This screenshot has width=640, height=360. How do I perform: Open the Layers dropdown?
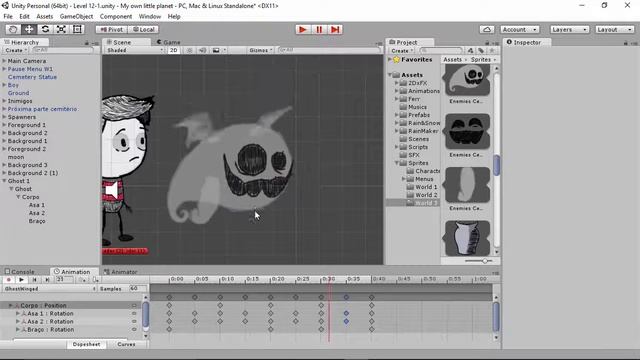[569, 29]
